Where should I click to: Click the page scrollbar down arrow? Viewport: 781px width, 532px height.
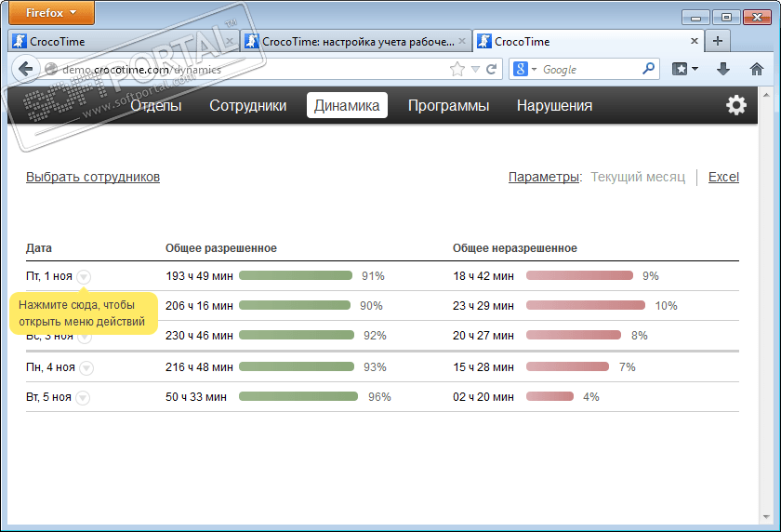(x=766, y=517)
